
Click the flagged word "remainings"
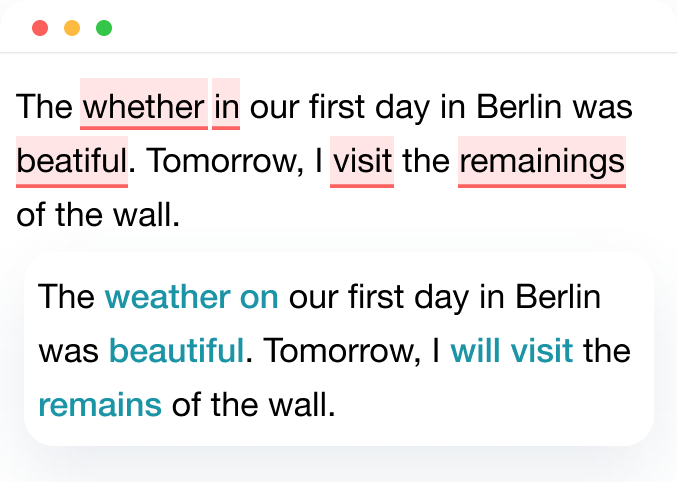[542, 161]
